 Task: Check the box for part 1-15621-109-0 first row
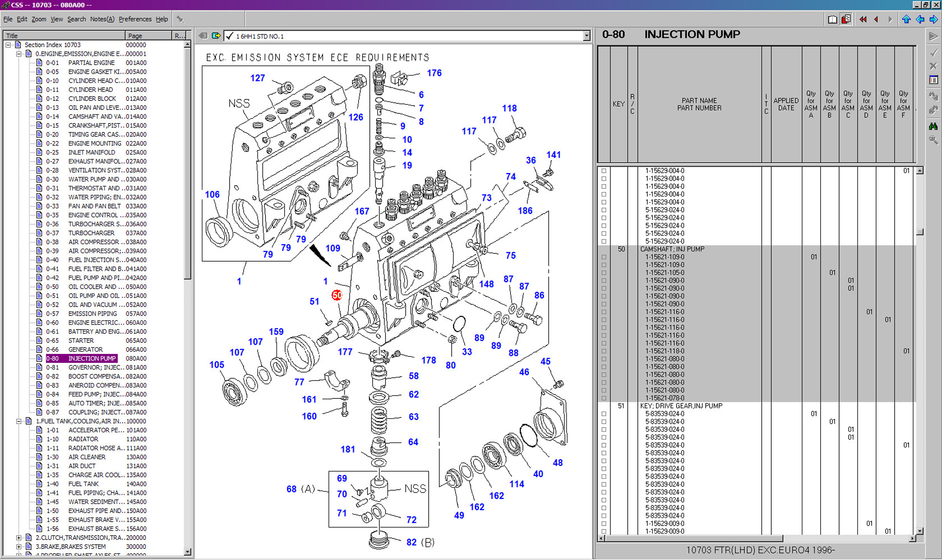[604, 257]
